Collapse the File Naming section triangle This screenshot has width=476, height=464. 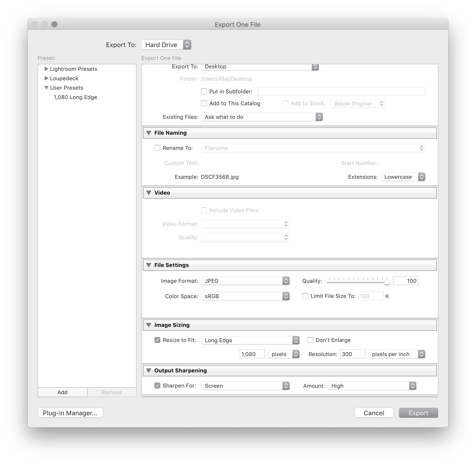(149, 133)
